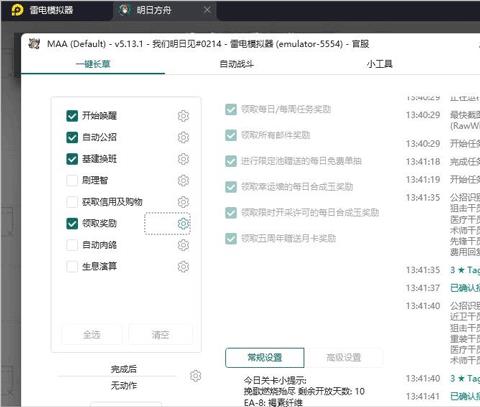480x407 pixels.
Task: Open settings gear for 领取奖励 task
Action: [x=183, y=223]
